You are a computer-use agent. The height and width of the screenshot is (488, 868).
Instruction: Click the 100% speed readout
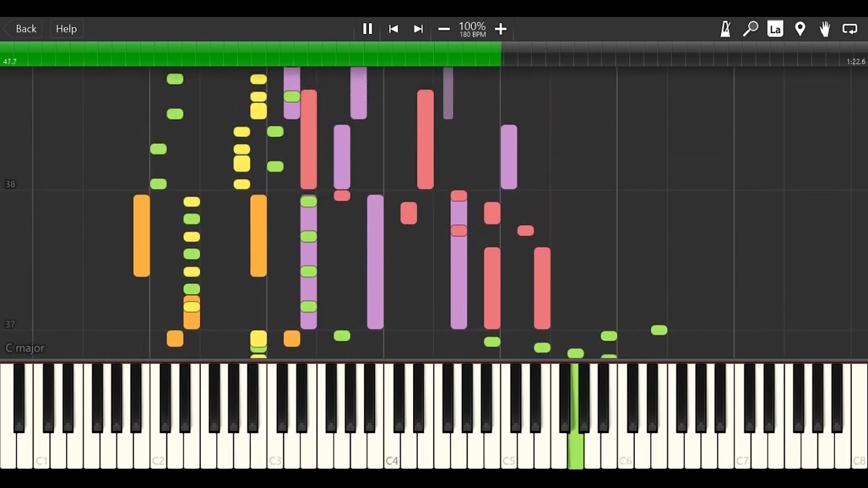473,26
